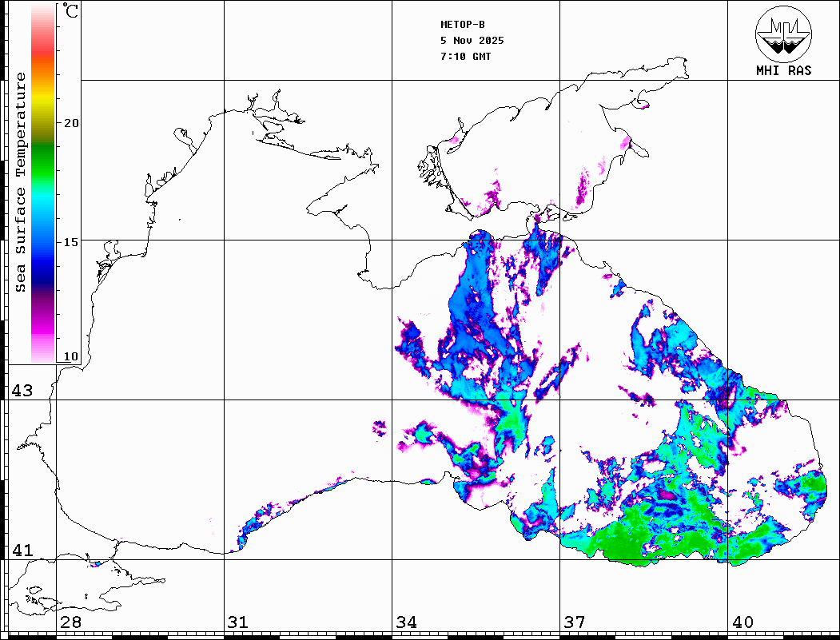Select the METOP-B satellite label
The height and width of the screenshot is (640, 840).
pos(462,25)
